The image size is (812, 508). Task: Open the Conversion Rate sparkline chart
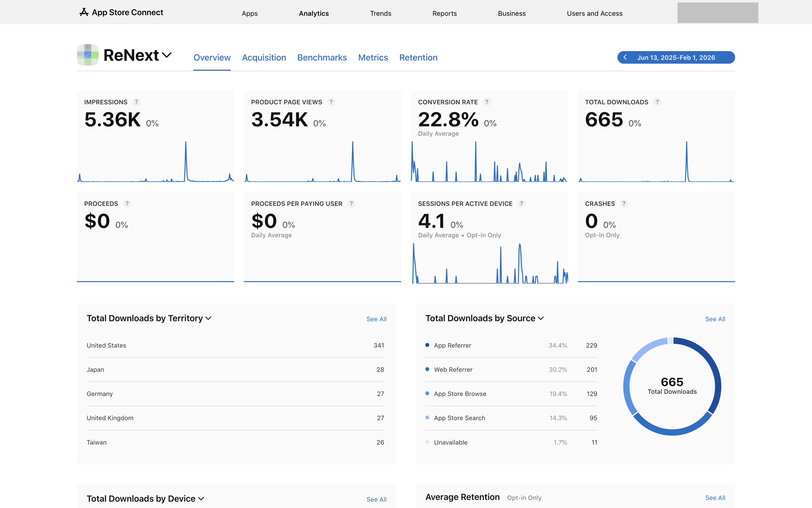[x=489, y=161]
